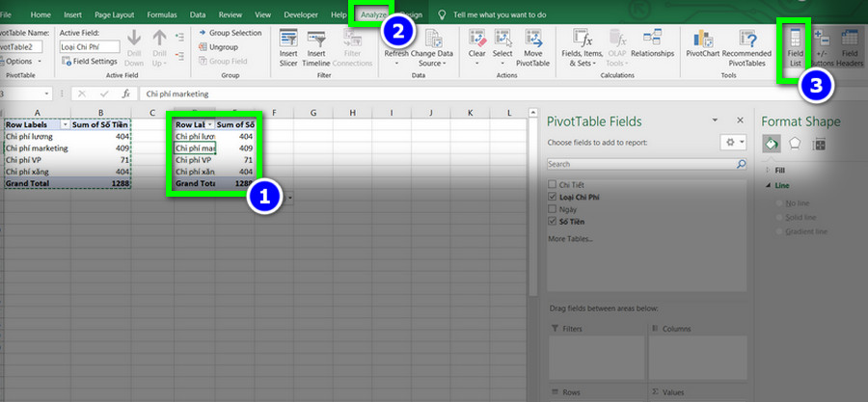868x402 pixels.
Task: Click the Filters drop area
Action: point(597,356)
